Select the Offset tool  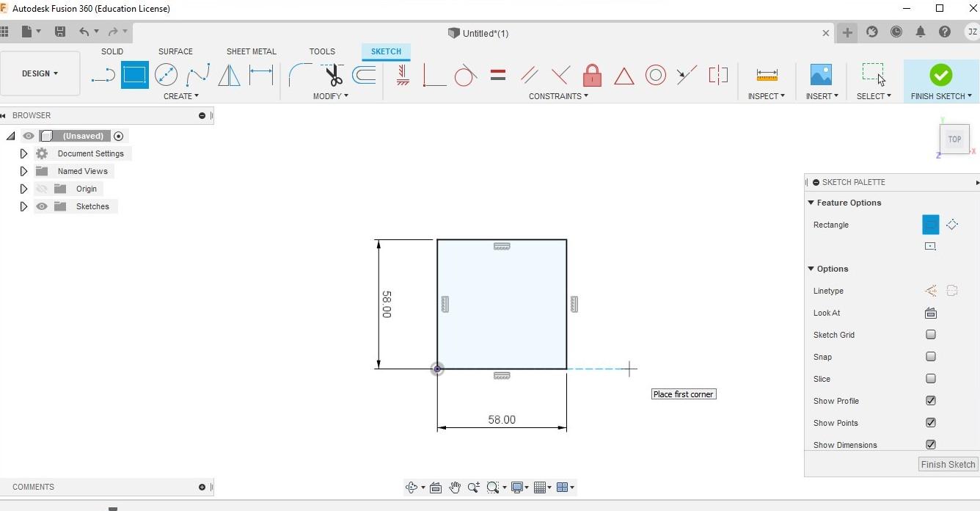point(364,75)
